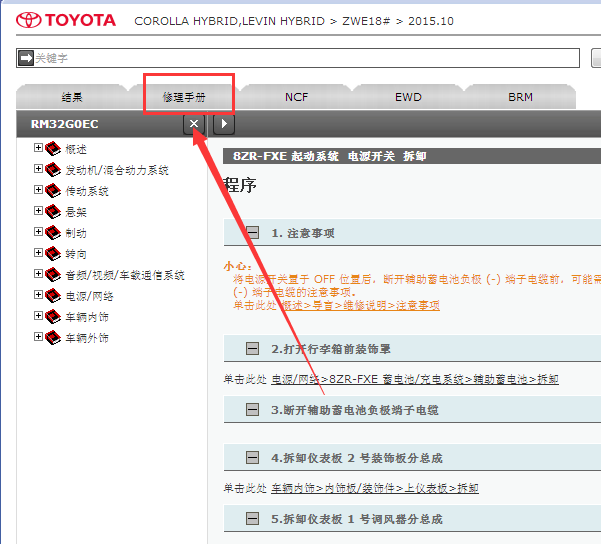Select 车辆内饰 tree label
The image size is (601, 544).
(87, 317)
